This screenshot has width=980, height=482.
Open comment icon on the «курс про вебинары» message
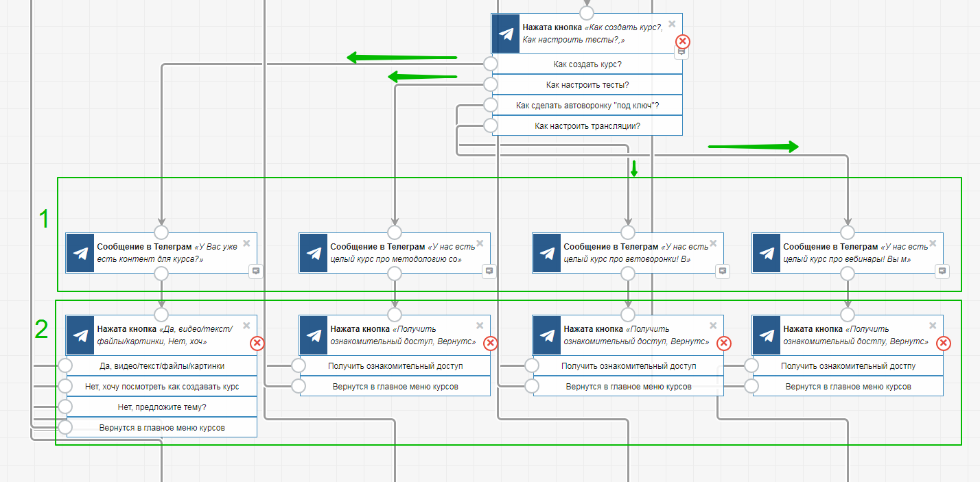click(x=942, y=272)
